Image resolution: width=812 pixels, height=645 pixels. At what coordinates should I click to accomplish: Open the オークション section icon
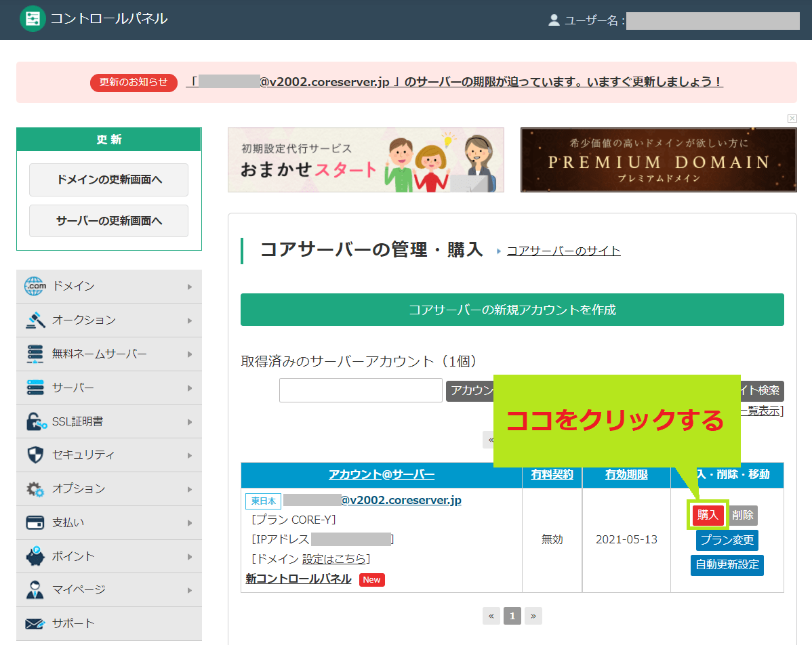31,320
